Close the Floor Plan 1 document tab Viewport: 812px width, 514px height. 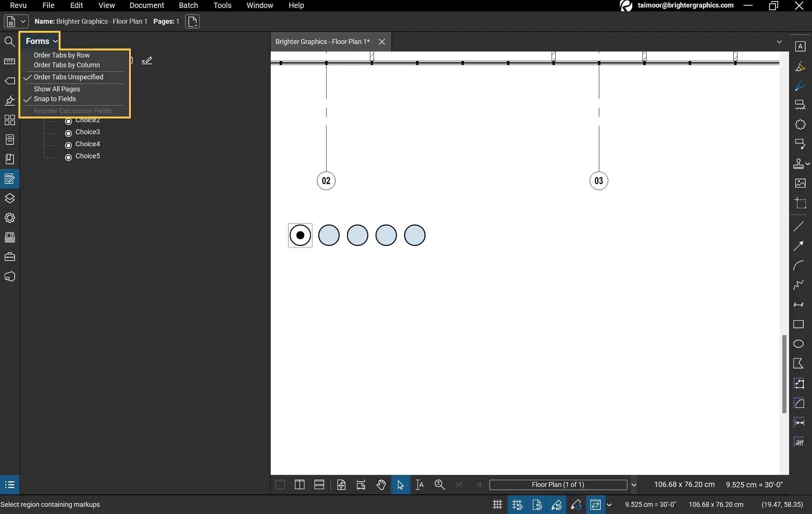click(x=382, y=42)
